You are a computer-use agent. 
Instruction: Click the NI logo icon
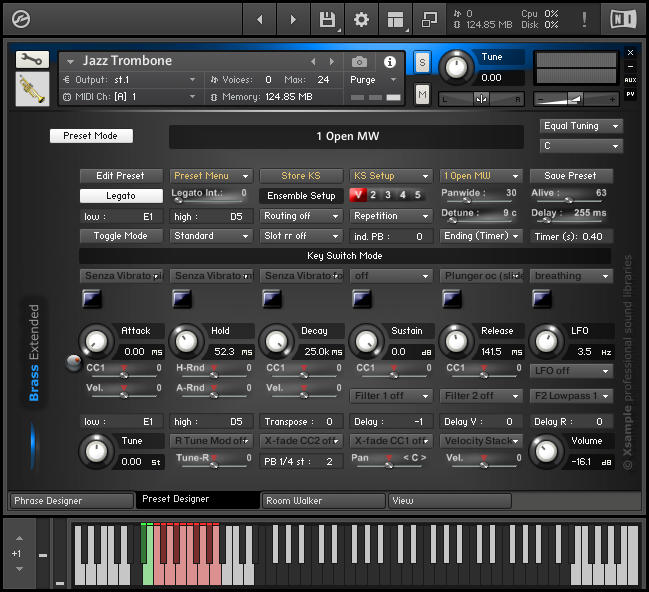click(x=623, y=19)
